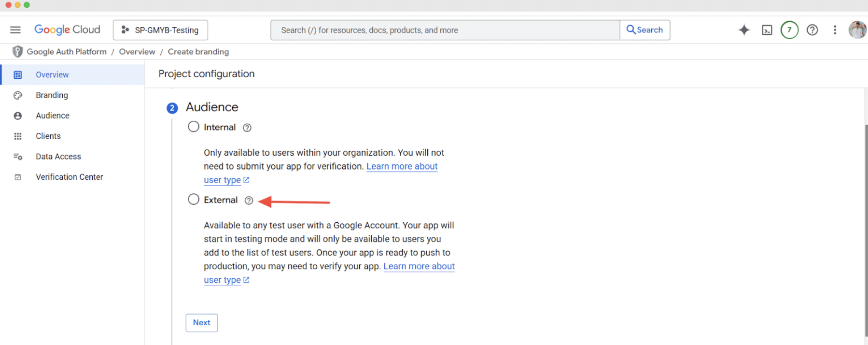Select Branding in the sidebar
Screen dimensions: 868x345
tap(73, 95)
